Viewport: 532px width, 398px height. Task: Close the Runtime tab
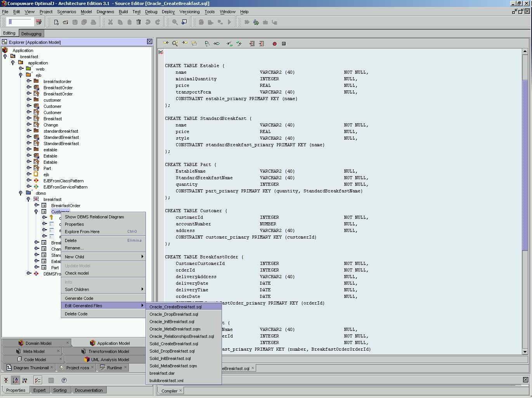125,367
